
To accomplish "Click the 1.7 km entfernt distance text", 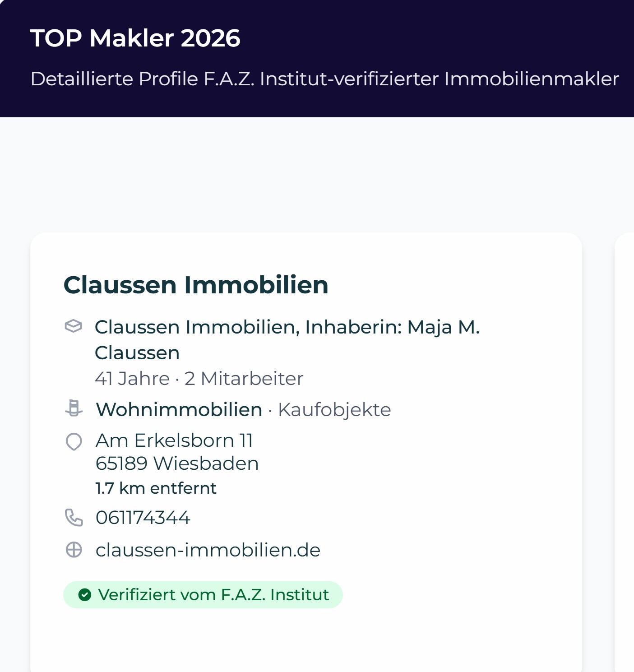I will [x=156, y=488].
